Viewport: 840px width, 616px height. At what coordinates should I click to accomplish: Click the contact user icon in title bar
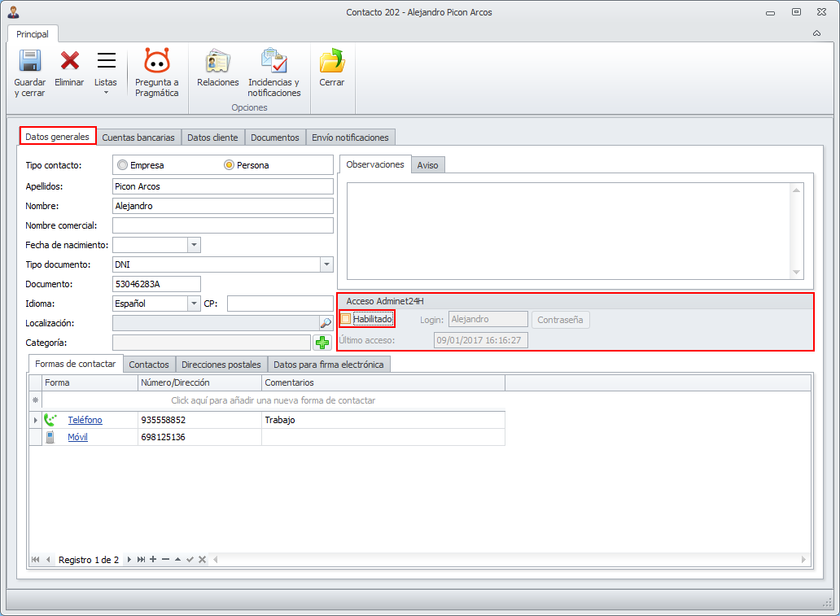pos(13,11)
